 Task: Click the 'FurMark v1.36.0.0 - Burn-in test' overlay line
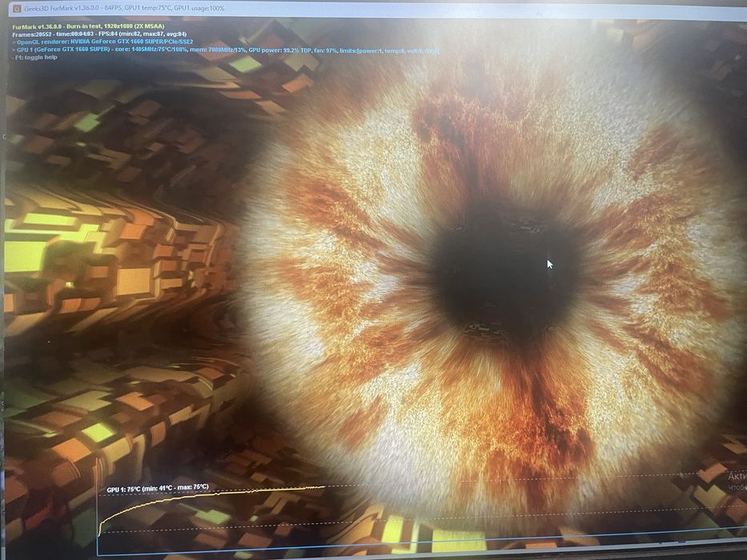tap(88, 26)
